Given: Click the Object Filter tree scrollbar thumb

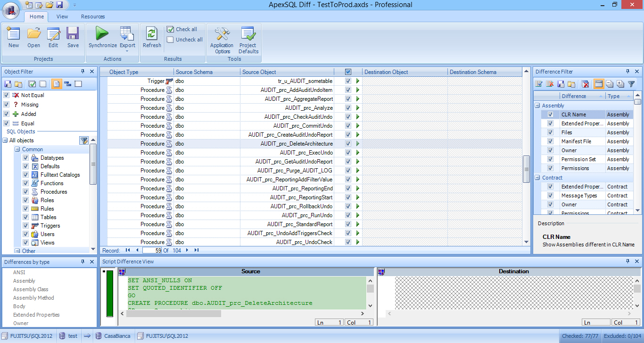Looking at the screenshot, I should [93, 164].
